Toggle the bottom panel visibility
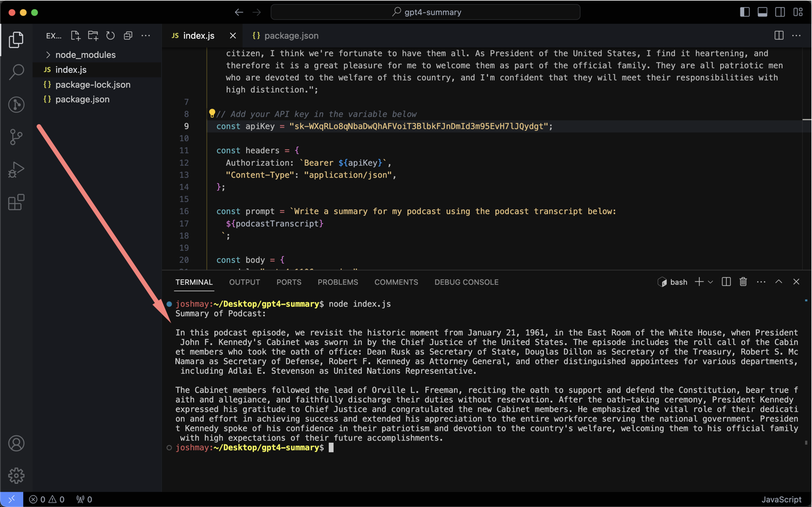The height and width of the screenshot is (507, 812). tap(762, 12)
